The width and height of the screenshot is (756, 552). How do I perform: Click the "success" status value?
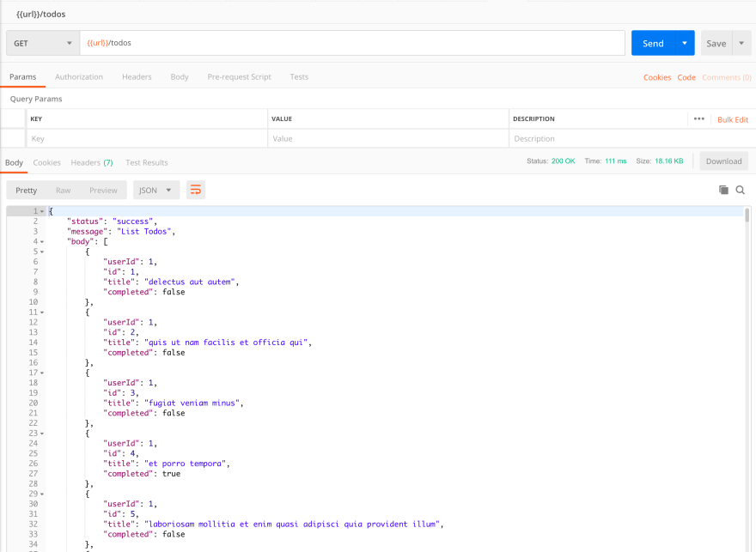132,221
